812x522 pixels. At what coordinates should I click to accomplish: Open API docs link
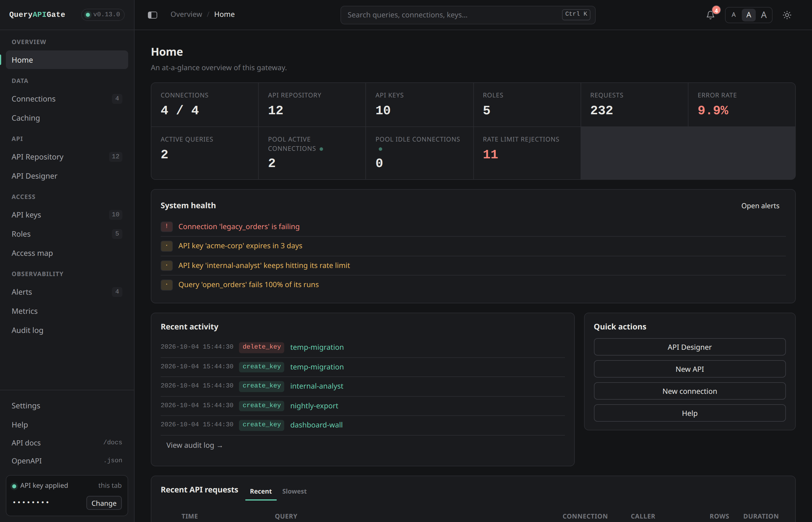[x=67, y=443]
